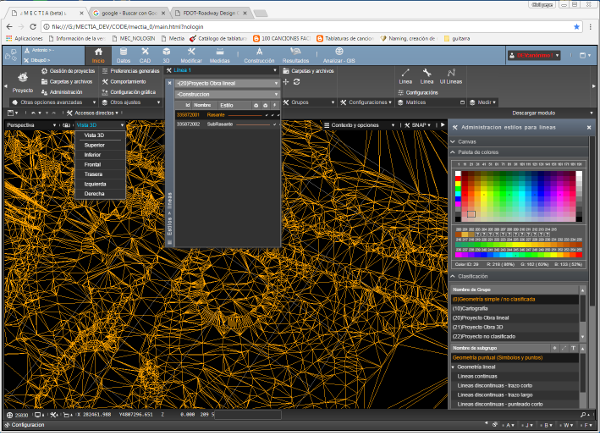Choose Superior from the view list
The image size is (600, 433).
(x=94, y=144)
